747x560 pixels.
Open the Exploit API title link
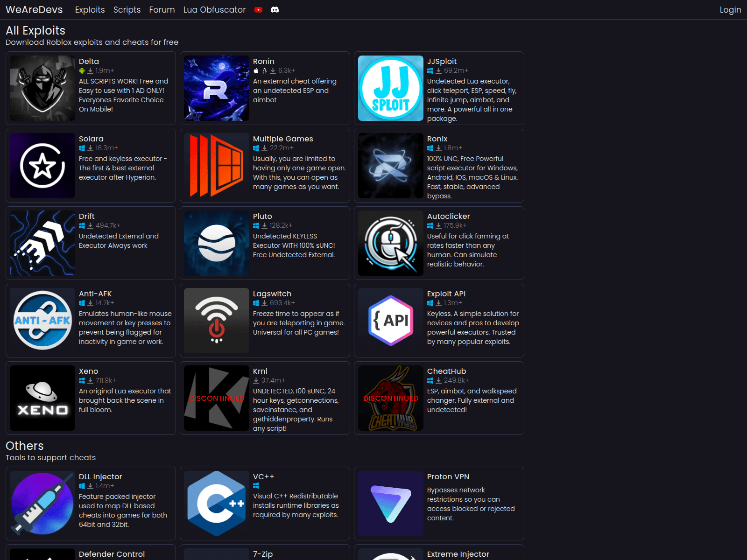[x=446, y=294]
